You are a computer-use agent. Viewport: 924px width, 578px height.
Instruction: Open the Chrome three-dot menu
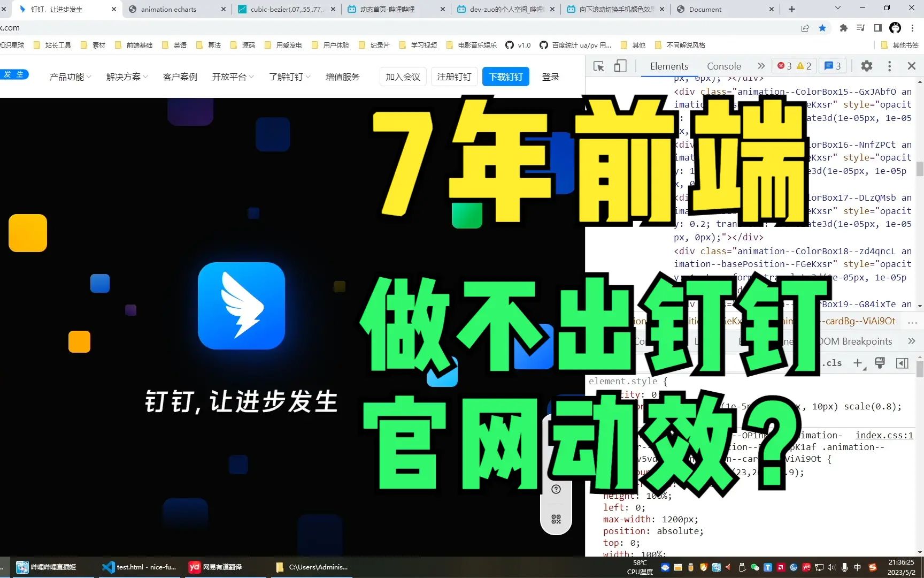913,28
